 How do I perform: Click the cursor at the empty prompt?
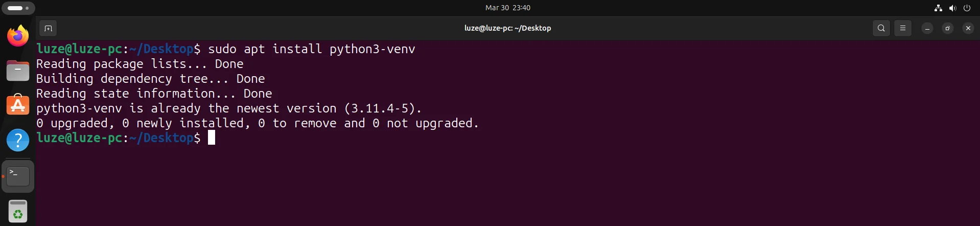(212, 138)
